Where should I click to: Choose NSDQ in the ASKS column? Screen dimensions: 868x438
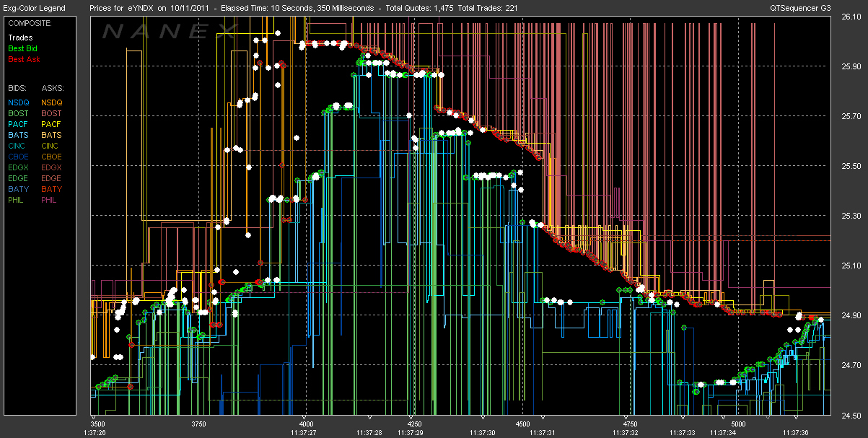click(52, 102)
